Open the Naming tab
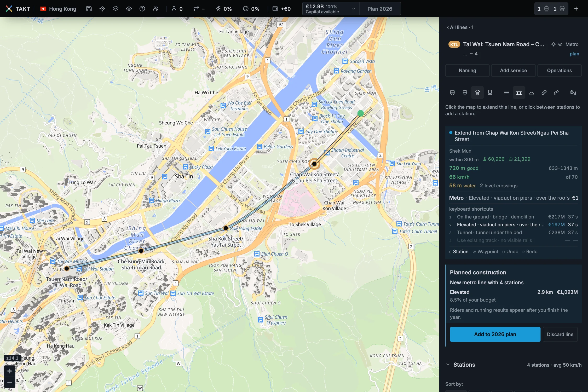Screen dimensions: 588x392 point(467,71)
